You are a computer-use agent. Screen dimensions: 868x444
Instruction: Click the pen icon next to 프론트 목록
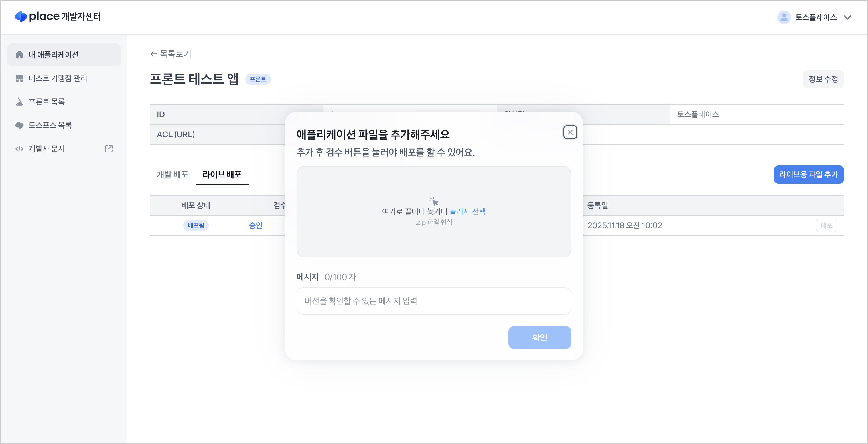[x=19, y=102]
